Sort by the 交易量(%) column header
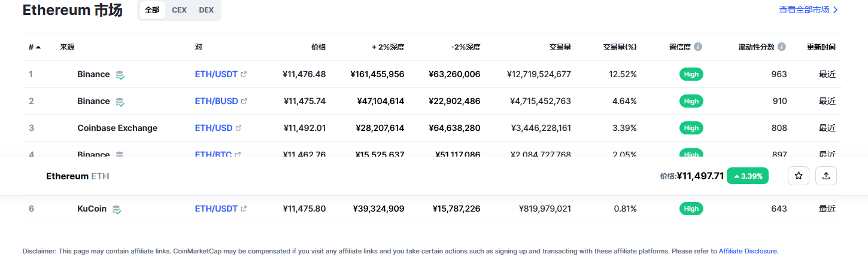868x257 pixels. pyautogui.click(x=619, y=47)
